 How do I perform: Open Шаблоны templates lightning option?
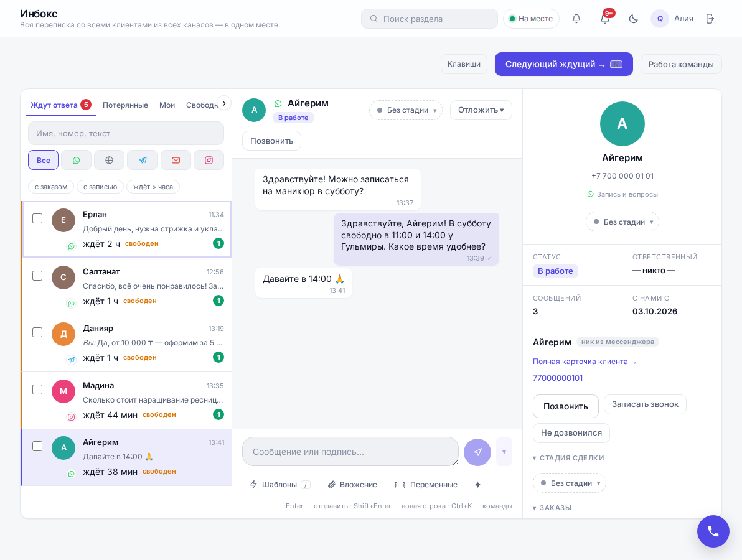[279, 485]
